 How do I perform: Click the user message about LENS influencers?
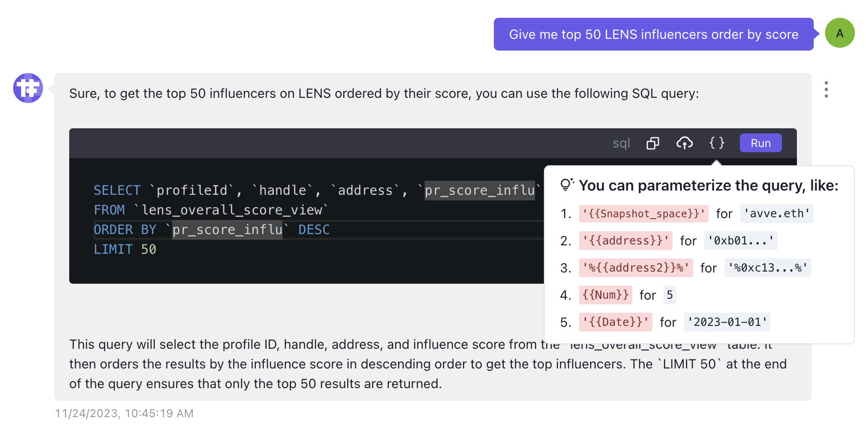(x=653, y=35)
